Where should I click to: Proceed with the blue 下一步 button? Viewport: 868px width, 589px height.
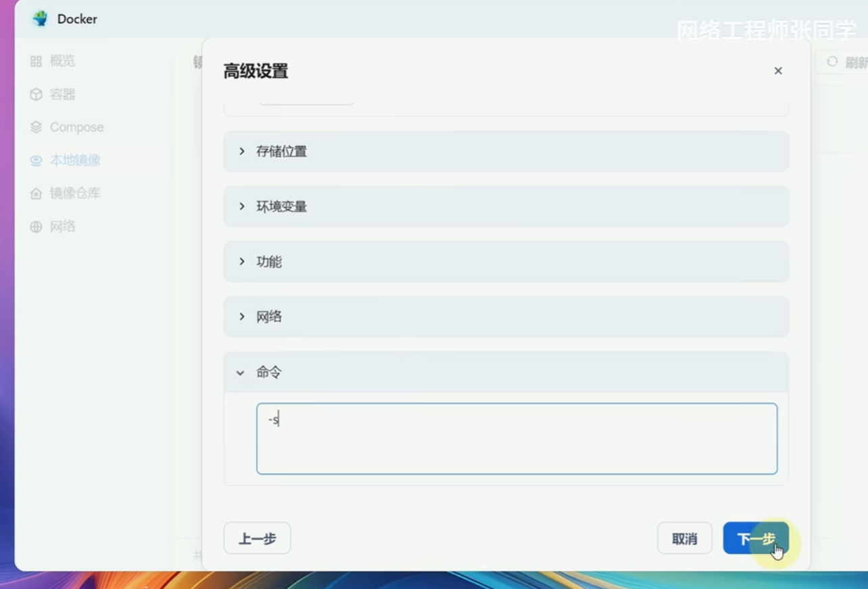click(x=755, y=538)
